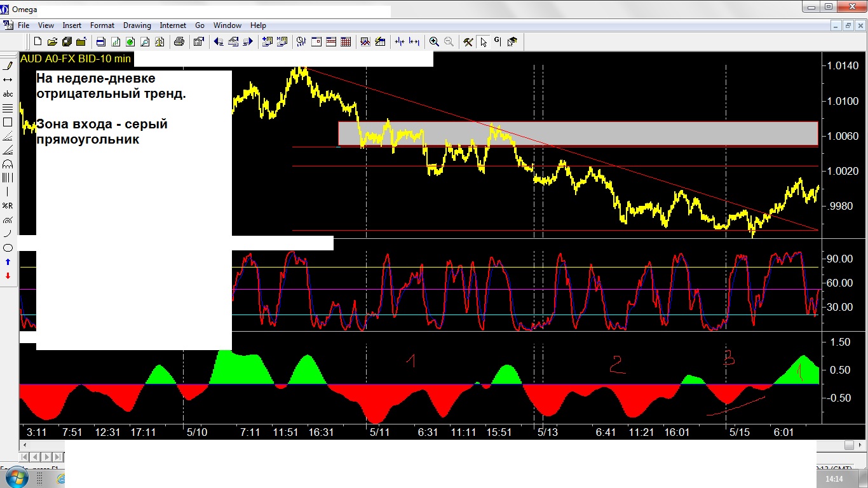Open the Drawing menu

[137, 25]
